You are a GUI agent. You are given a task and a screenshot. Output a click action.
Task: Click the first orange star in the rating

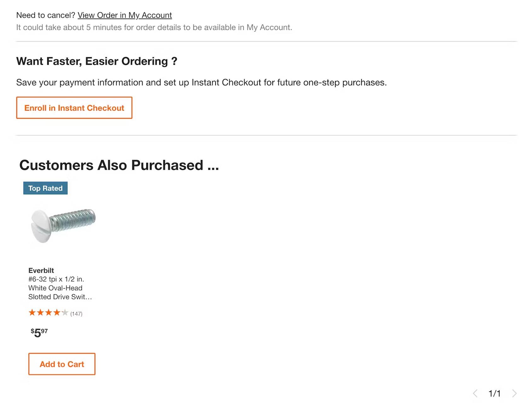[32, 313]
